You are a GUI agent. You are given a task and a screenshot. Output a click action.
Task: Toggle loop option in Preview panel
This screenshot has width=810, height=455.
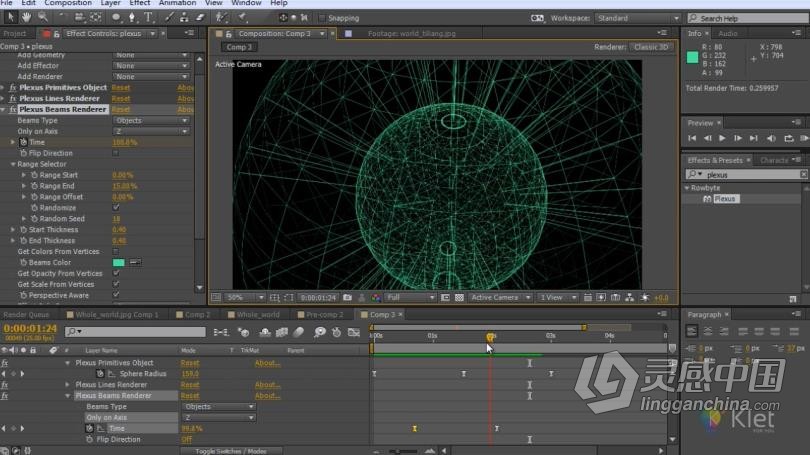click(788, 138)
